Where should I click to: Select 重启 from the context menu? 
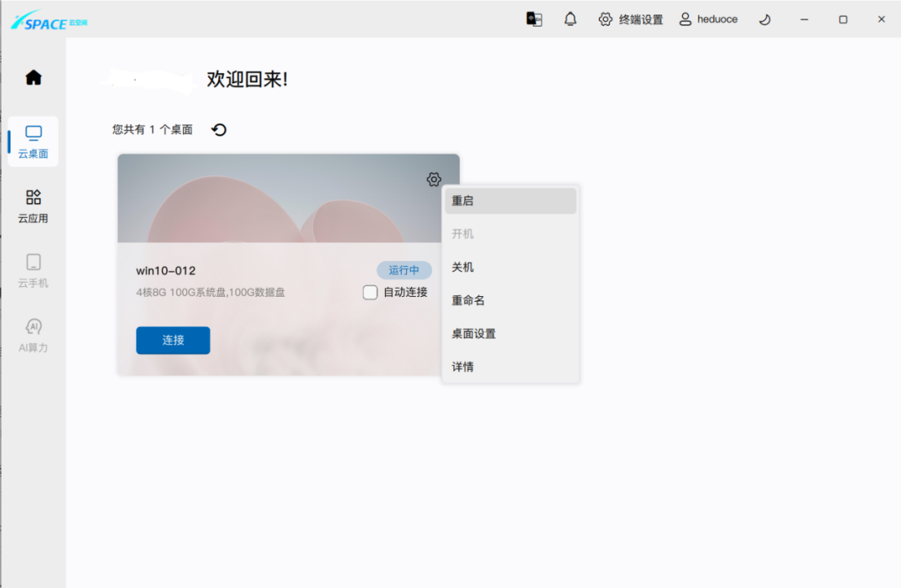coord(510,201)
